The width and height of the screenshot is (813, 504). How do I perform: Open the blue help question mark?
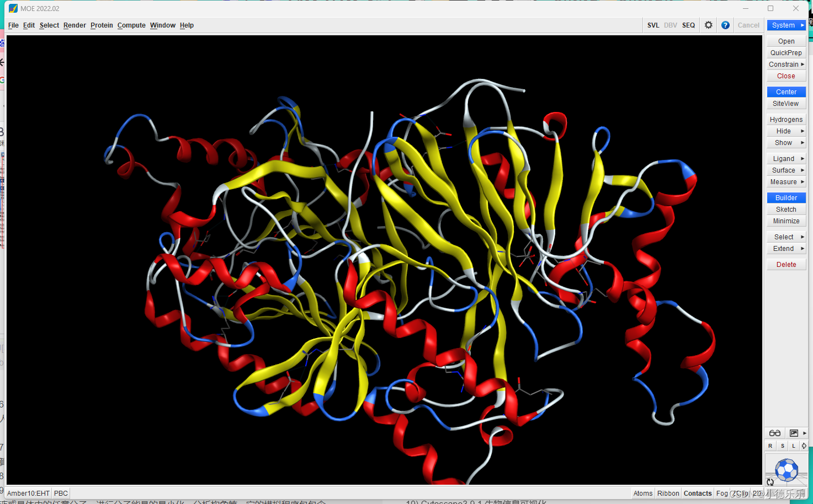[x=725, y=25]
